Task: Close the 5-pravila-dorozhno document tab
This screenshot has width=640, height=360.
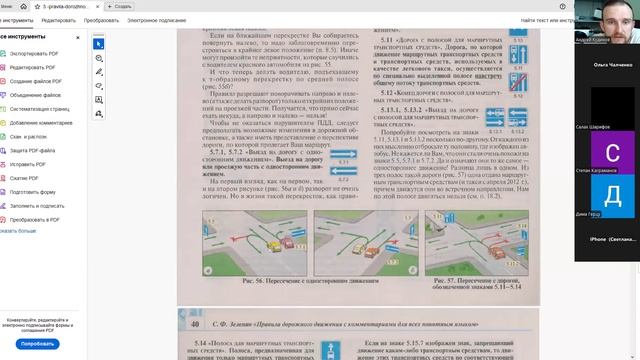Action: (98, 7)
